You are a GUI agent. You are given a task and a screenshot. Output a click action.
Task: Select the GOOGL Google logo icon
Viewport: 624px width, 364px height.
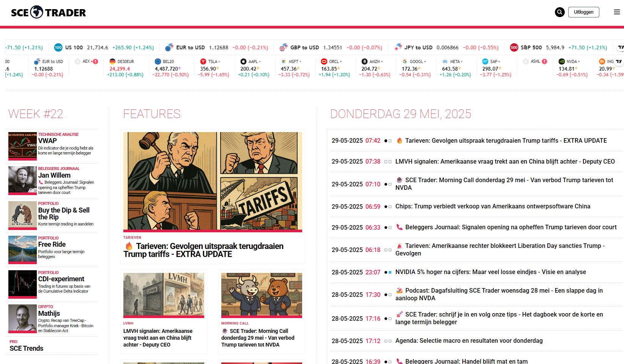click(x=405, y=61)
